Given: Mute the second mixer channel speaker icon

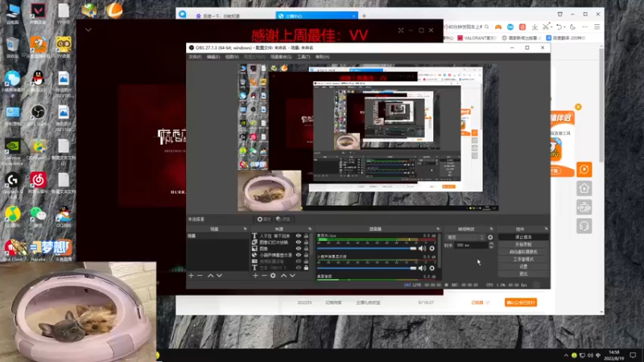Looking at the screenshot, I should [422, 268].
